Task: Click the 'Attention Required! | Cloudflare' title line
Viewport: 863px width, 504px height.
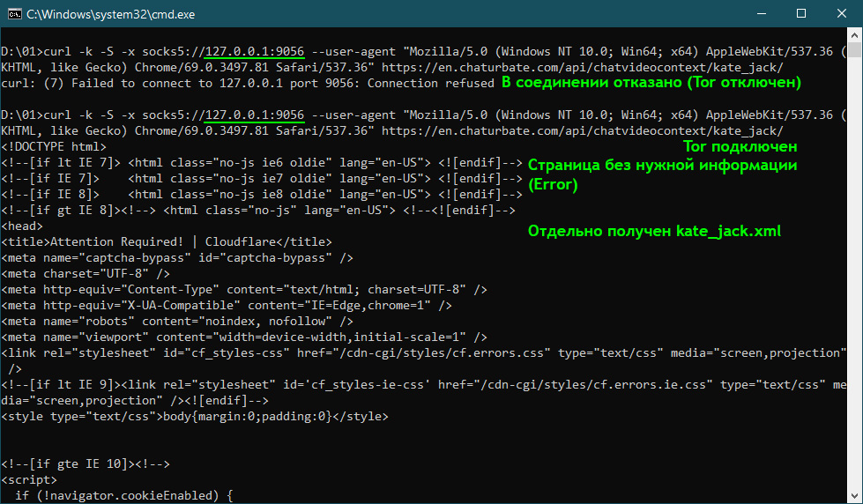Action: click(167, 242)
